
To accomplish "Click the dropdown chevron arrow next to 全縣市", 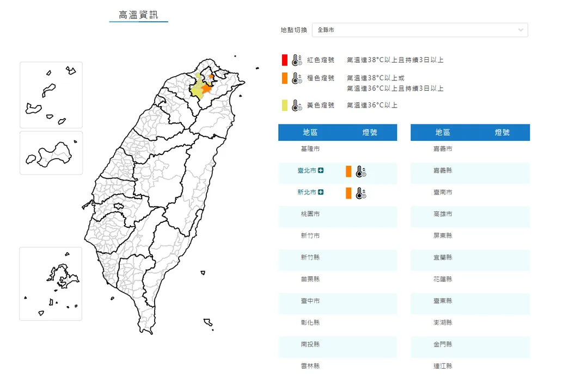I will coord(520,30).
